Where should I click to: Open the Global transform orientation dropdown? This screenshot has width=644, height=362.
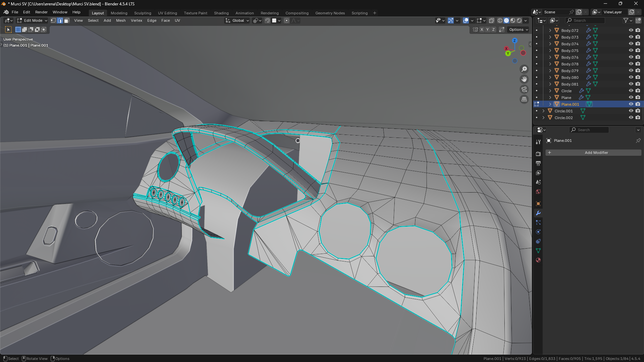click(x=238, y=20)
